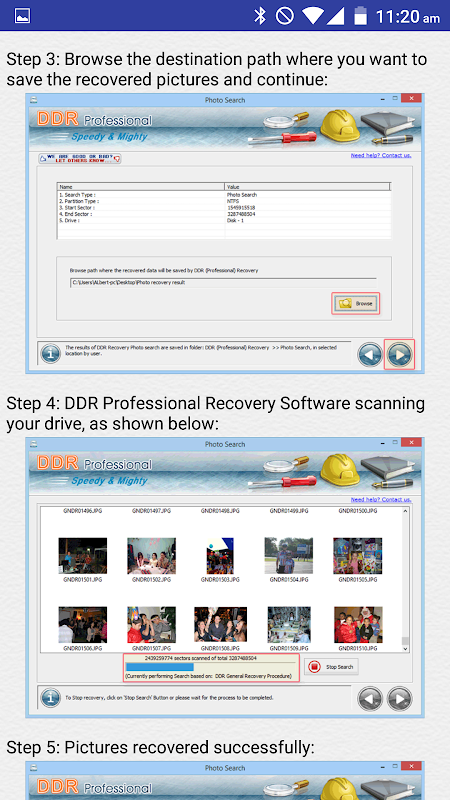The height and width of the screenshot is (800, 450).
Task: Select thumbnail GNDR01510.JPG
Action: (x=358, y=624)
